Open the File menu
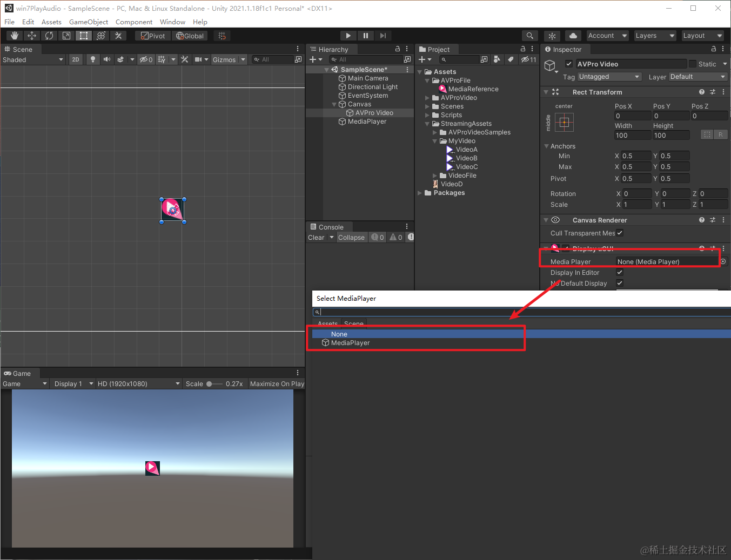Image resolution: width=731 pixels, height=560 pixels. click(10, 22)
